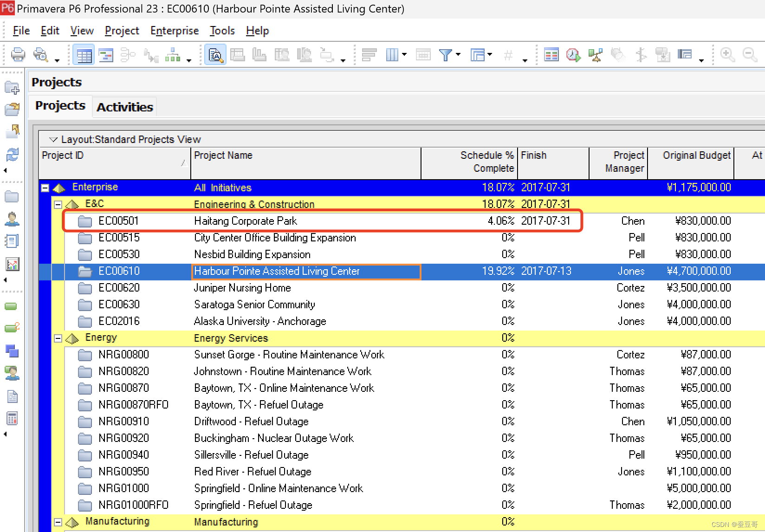Open the View menu
The width and height of the screenshot is (765, 532).
click(82, 31)
